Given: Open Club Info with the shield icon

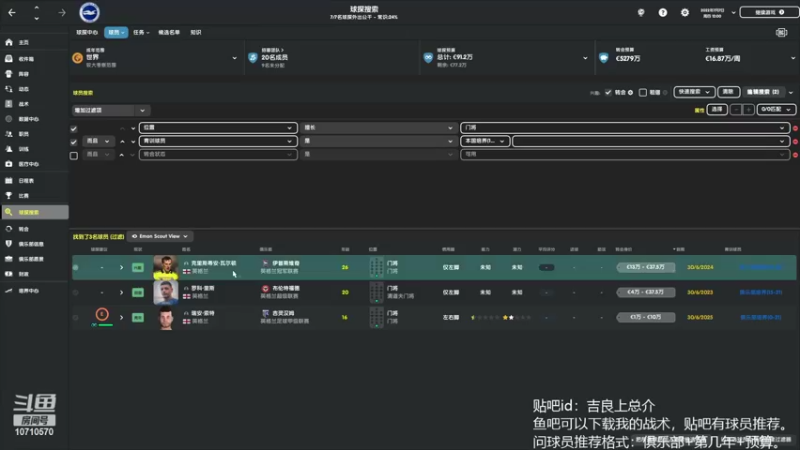Looking at the screenshot, I should [9, 244].
